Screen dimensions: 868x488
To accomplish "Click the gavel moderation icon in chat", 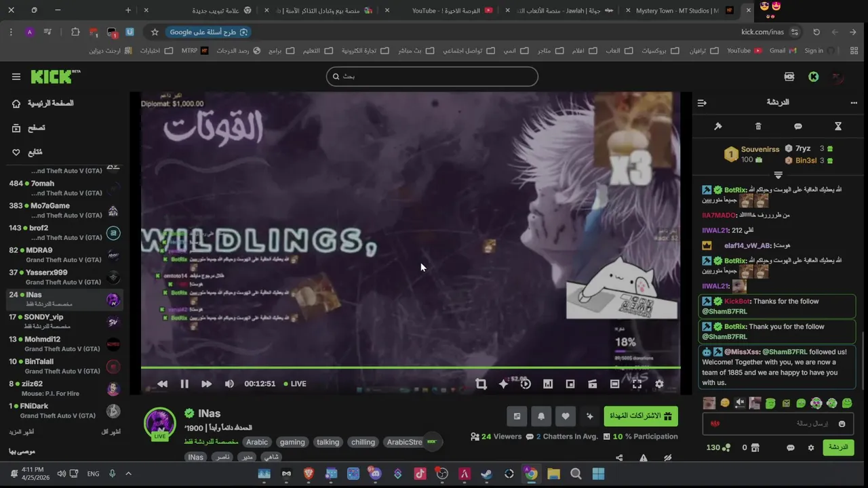I will click(718, 126).
